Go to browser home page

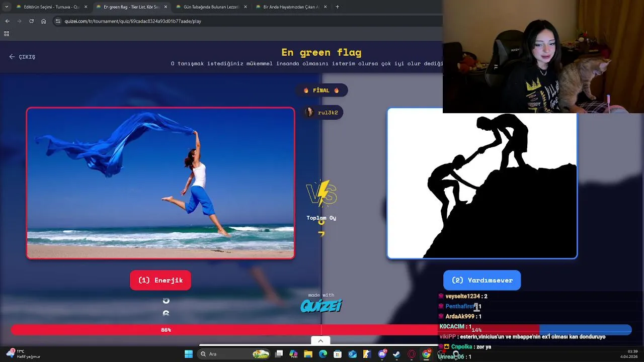point(44,21)
